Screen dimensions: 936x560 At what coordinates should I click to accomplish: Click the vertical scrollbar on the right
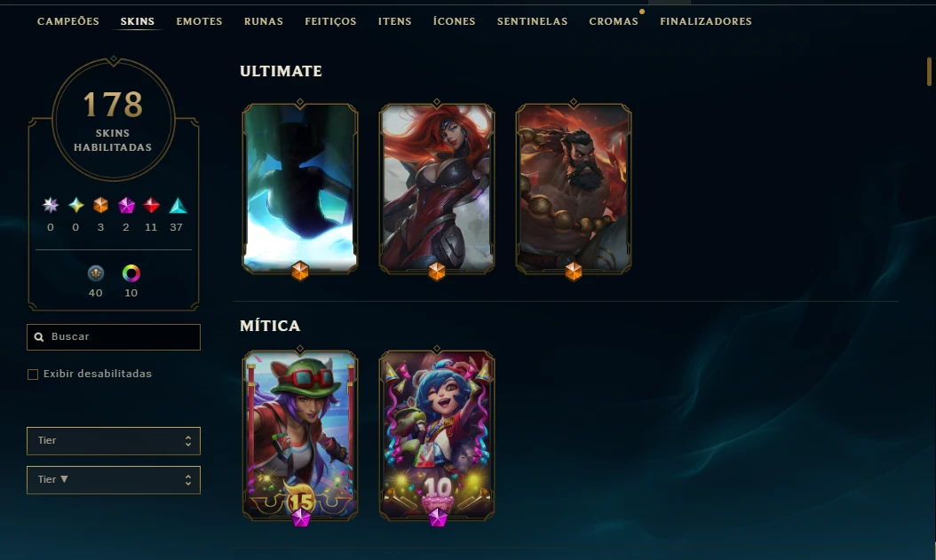point(930,72)
